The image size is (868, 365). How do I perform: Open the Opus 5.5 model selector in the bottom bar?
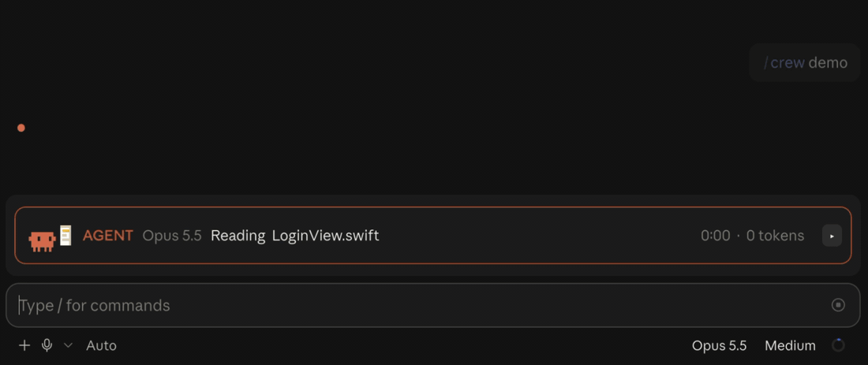(719, 345)
